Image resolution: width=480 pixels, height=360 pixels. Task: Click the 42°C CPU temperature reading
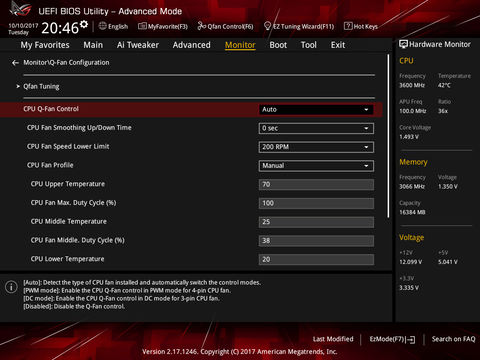coord(444,85)
